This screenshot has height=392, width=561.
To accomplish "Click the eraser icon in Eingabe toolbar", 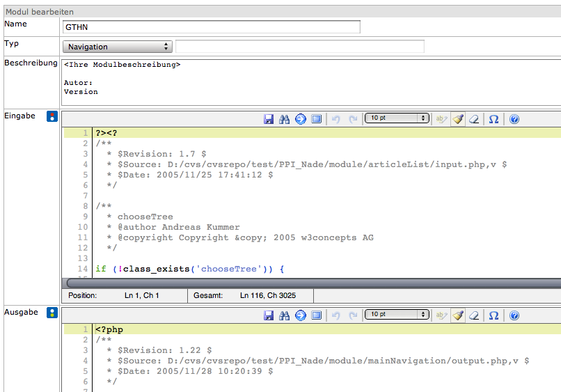I will pos(474,119).
